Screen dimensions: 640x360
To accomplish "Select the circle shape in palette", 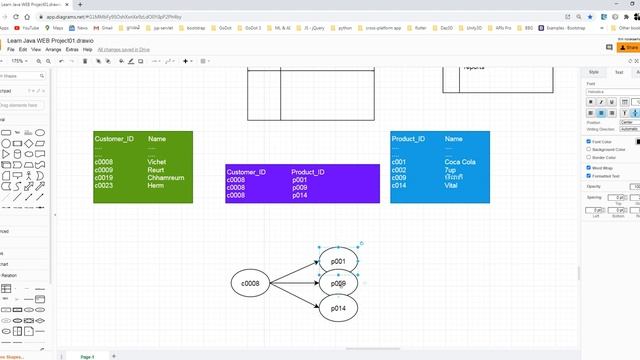I will pos(6,143).
